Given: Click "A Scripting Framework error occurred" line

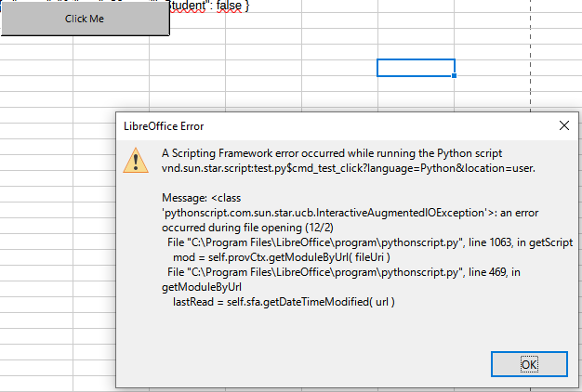Looking at the screenshot, I should point(332,153).
